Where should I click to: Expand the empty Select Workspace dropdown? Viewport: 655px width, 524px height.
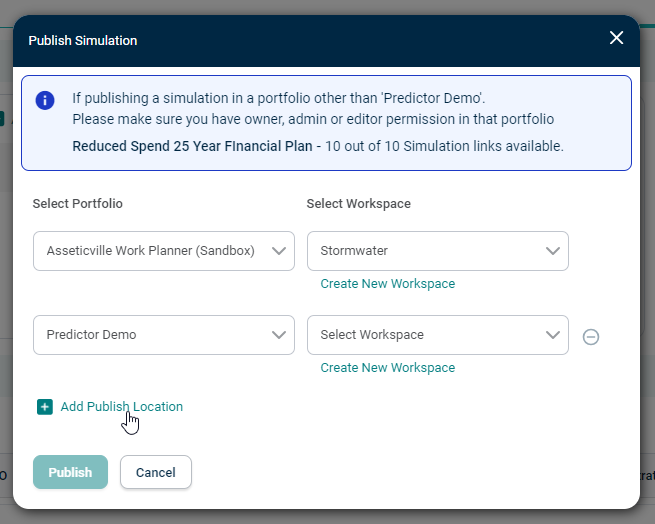click(438, 335)
